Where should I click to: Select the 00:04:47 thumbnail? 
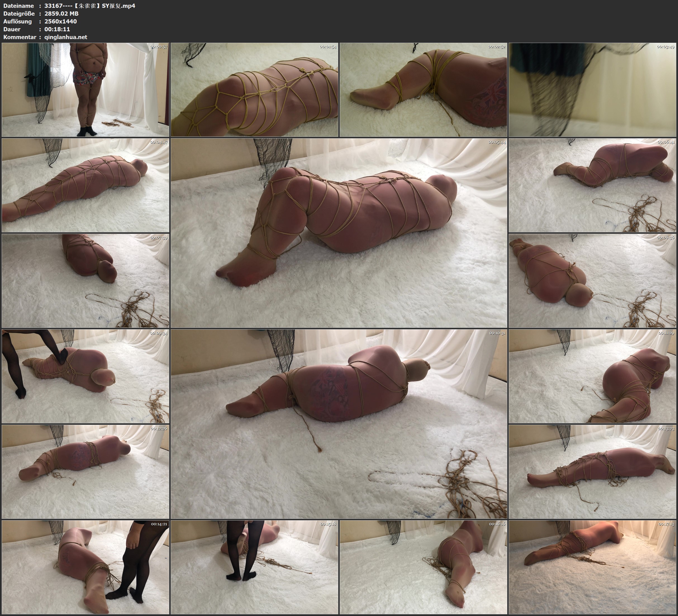(x=85, y=185)
